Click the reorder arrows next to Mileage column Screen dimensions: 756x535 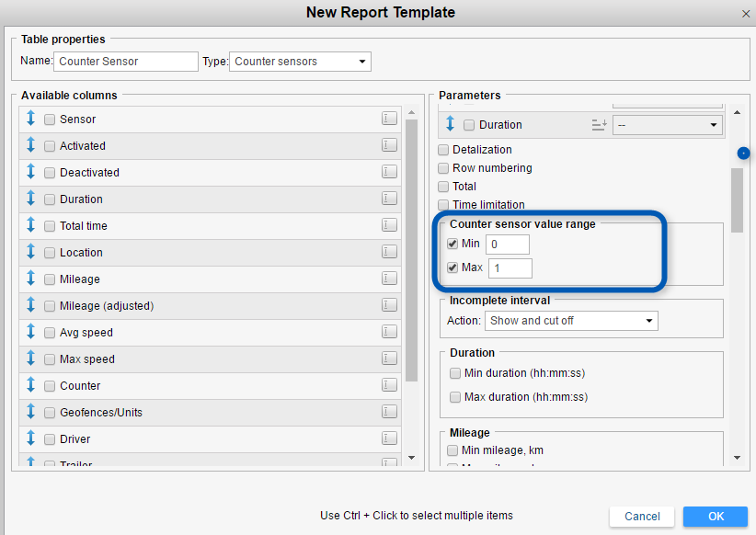(x=29, y=279)
